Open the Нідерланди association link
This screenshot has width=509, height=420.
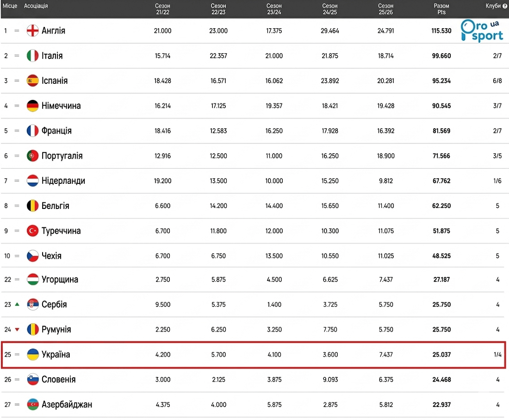63,181
